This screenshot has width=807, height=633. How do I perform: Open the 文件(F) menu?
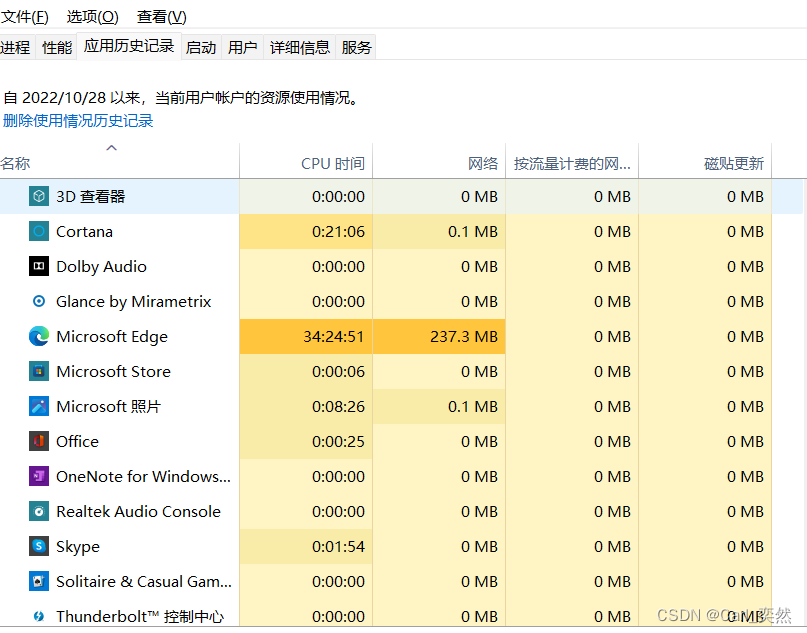pyautogui.click(x=24, y=17)
